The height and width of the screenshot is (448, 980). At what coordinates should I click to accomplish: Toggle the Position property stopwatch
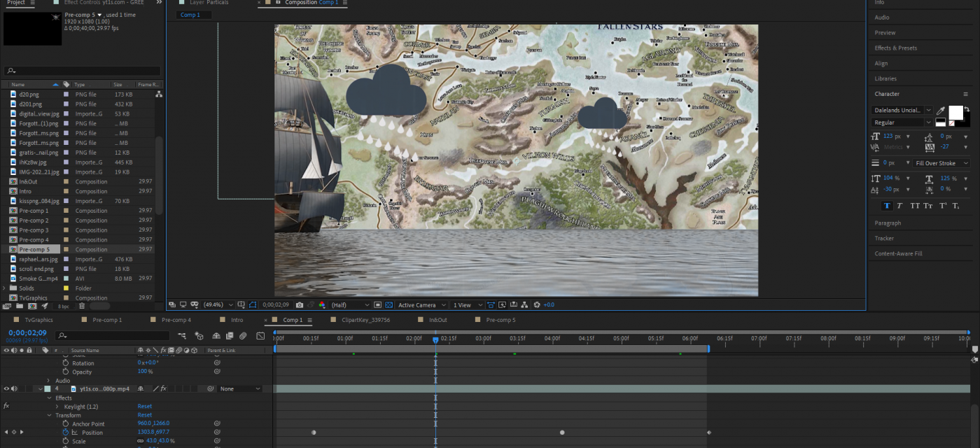66,433
